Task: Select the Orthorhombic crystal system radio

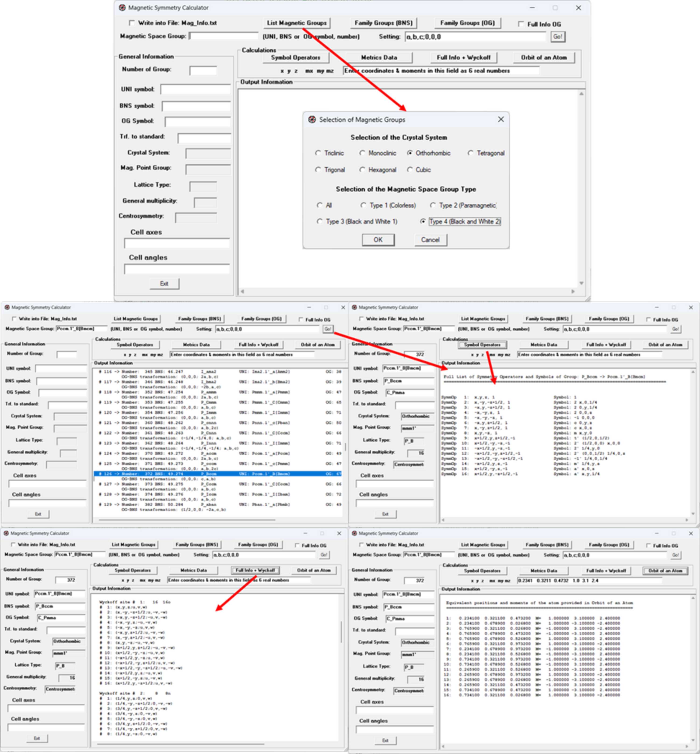Action: (409, 153)
